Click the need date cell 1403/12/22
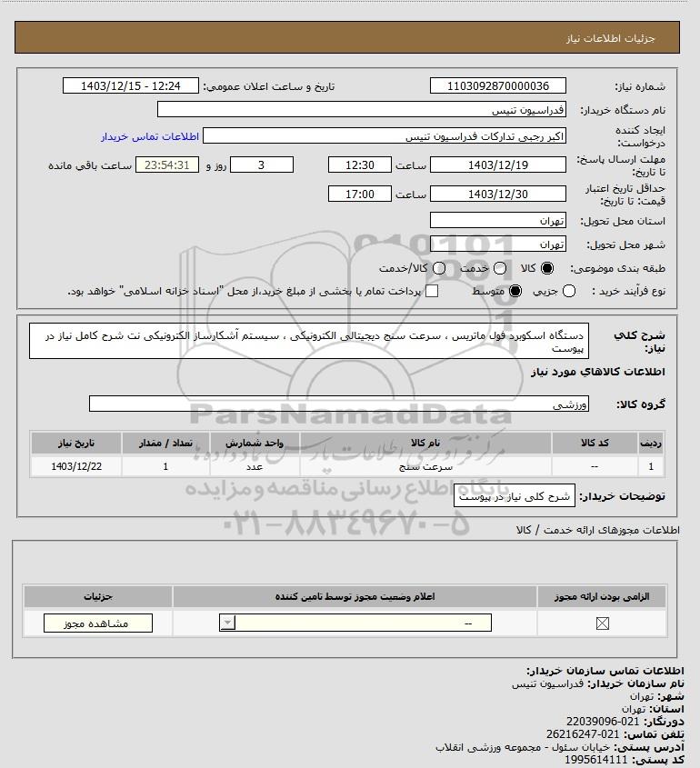 click(76, 466)
